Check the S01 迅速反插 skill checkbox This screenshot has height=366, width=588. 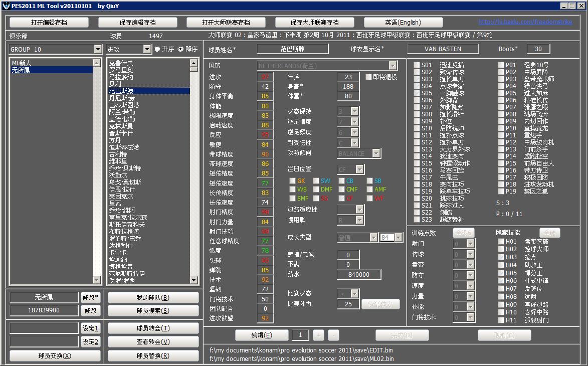pyautogui.click(x=417, y=65)
